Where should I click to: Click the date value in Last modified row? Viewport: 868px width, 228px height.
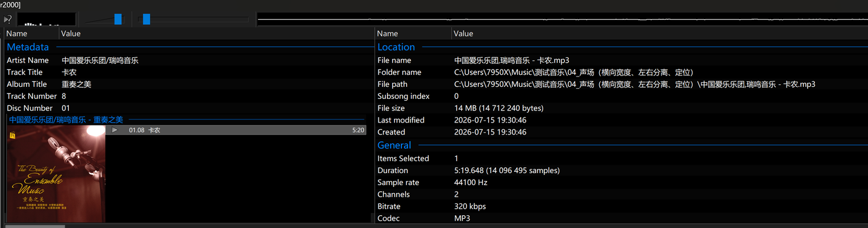pos(490,120)
